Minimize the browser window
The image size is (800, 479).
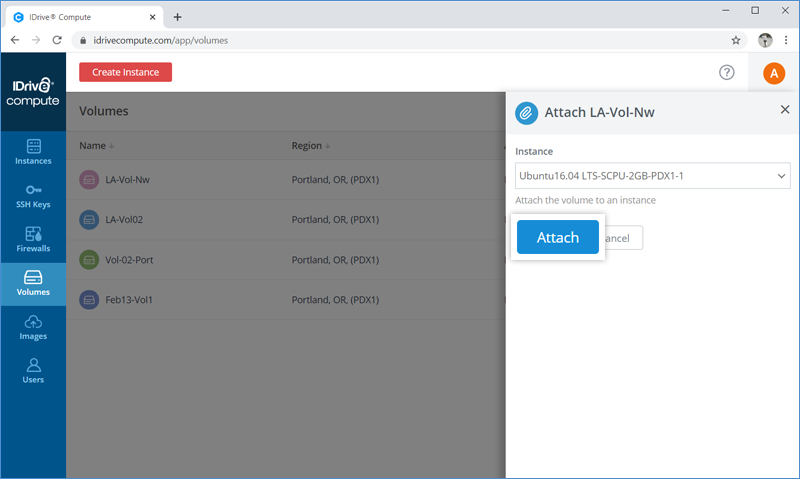tap(726, 10)
